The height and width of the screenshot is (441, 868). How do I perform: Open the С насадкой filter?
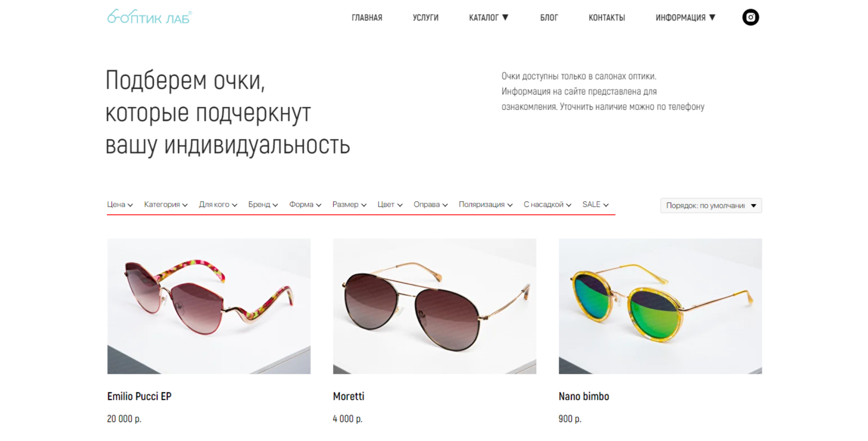click(548, 205)
